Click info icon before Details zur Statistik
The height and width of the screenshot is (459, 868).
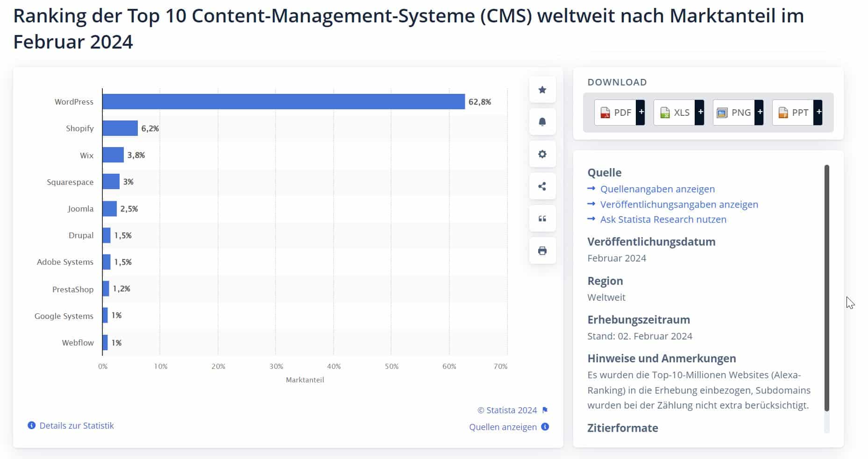(x=32, y=425)
